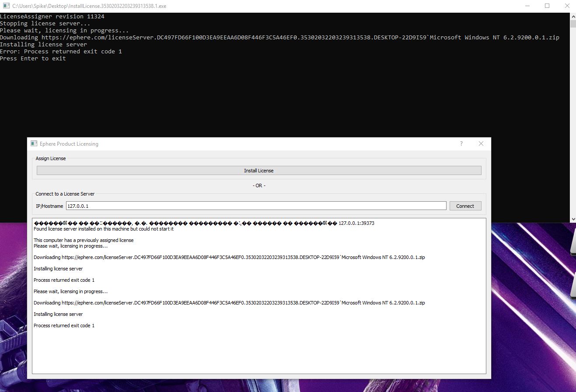
Task: Click the "Connect to a License Server" group label
Action: [65, 194]
